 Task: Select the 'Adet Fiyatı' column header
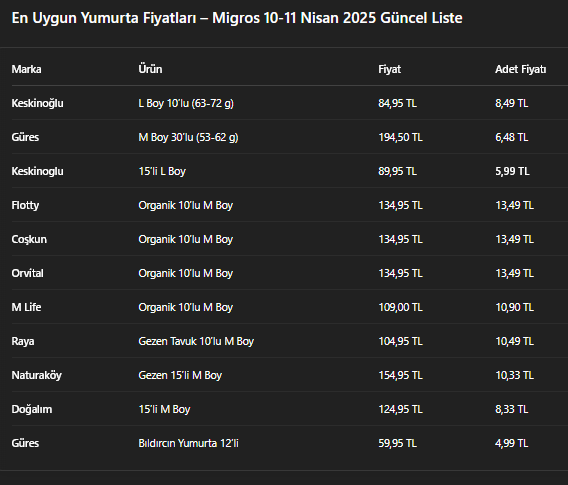tap(521, 69)
